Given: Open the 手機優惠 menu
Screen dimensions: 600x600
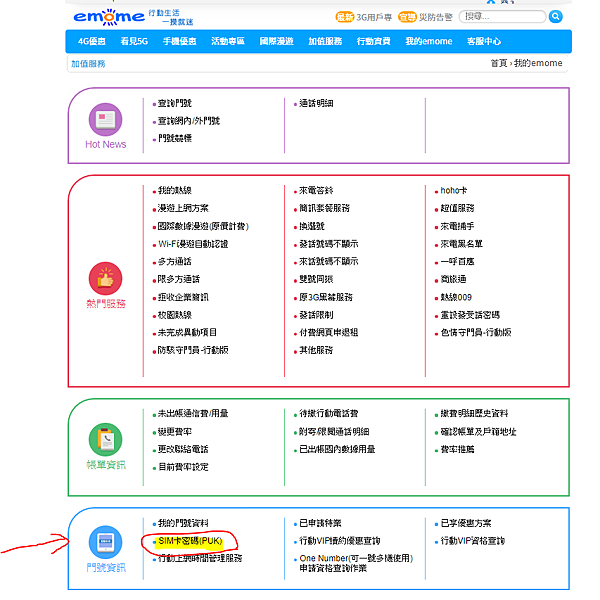Looking at the screenshot, I should coord(179,41).
